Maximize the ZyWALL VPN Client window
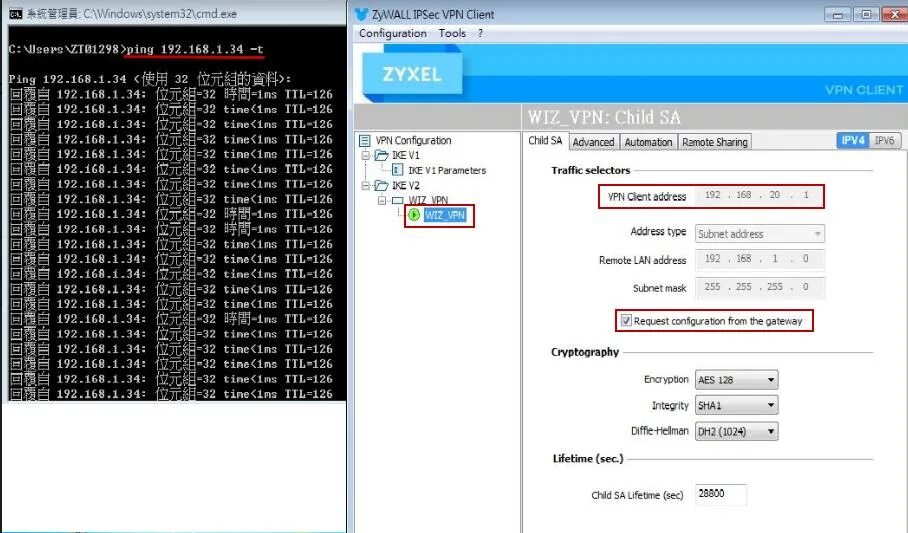The width and height of the screenshot is (908, 533). 866,14
